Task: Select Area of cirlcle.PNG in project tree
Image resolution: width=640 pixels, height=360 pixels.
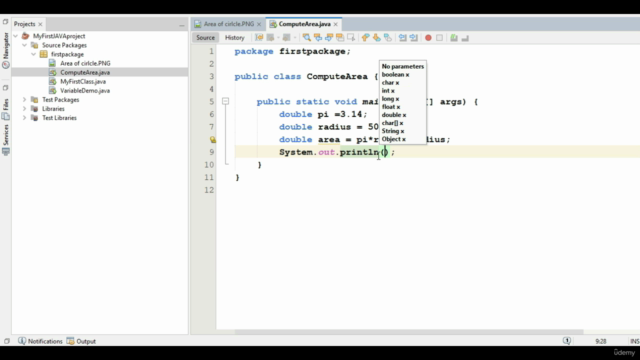Action: click(x=85, y=63)
